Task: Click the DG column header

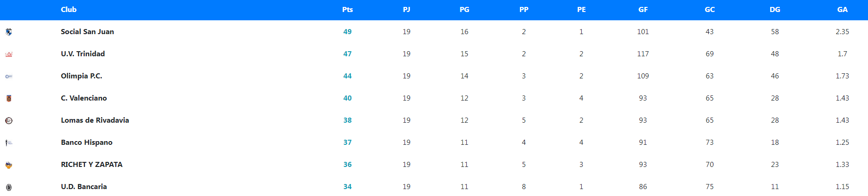Action: 775,10
